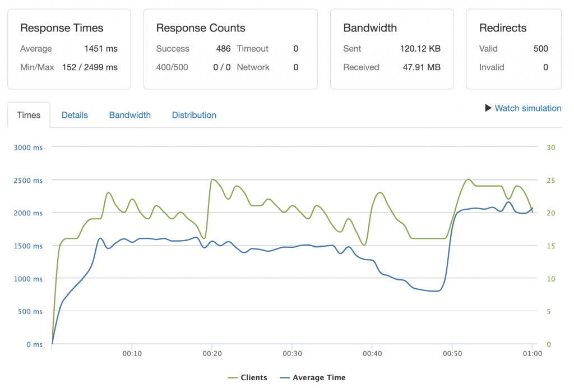
Task: Click the Sent bandwidth value 120.12 KB
Action: tap(420, 49)
